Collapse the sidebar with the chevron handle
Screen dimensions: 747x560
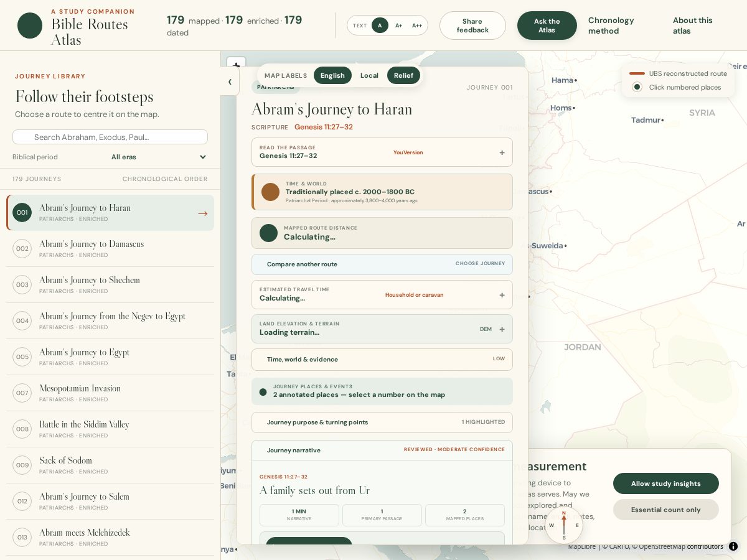tap(230, 82)
